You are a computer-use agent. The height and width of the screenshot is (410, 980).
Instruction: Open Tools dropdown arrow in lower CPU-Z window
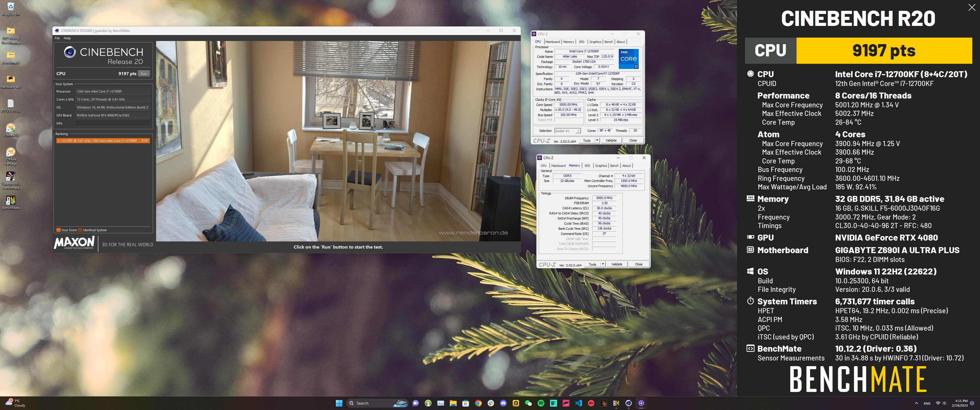click(x=603, y=264)
